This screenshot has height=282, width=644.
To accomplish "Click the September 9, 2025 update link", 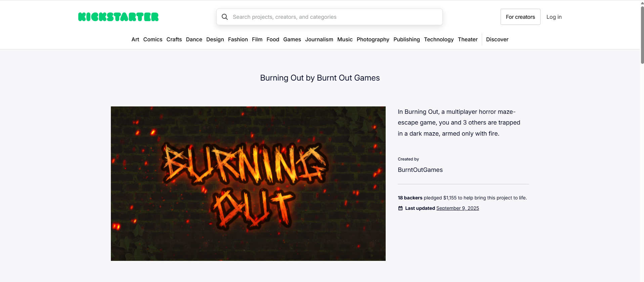I will click(x=458, y=208).
